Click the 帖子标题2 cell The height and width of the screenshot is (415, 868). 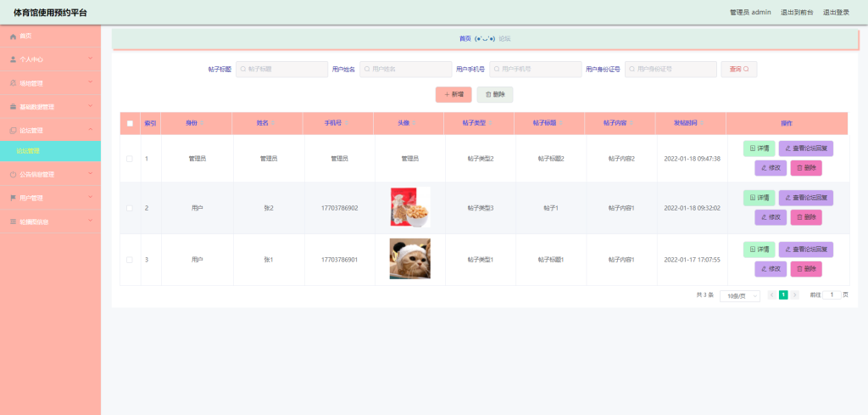tap(551, 159)
